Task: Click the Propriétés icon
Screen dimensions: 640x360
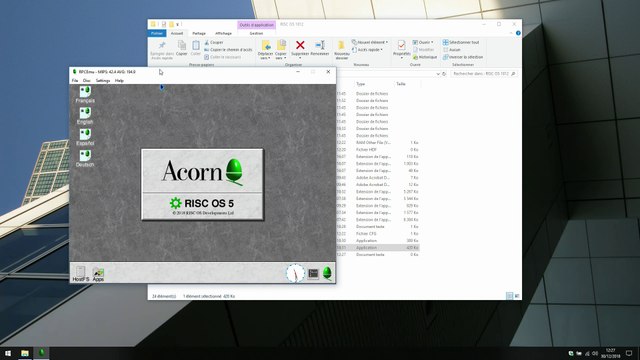Action: [402, 49]
